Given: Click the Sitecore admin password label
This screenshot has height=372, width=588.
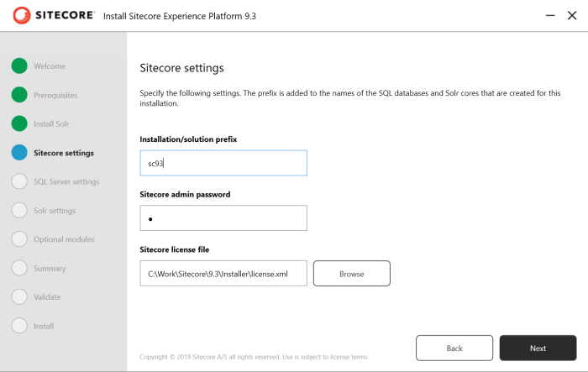Looking at the screenshot, I should [x=185, y=194].
